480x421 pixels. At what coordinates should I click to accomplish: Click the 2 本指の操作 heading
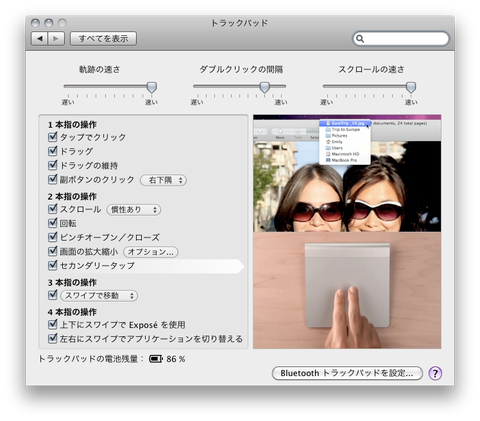(72, 196)
